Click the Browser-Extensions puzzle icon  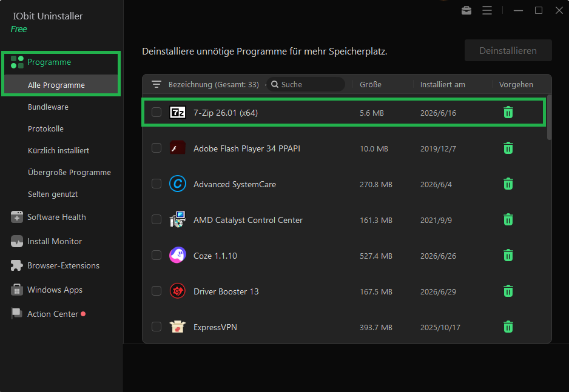click(17, 265)
